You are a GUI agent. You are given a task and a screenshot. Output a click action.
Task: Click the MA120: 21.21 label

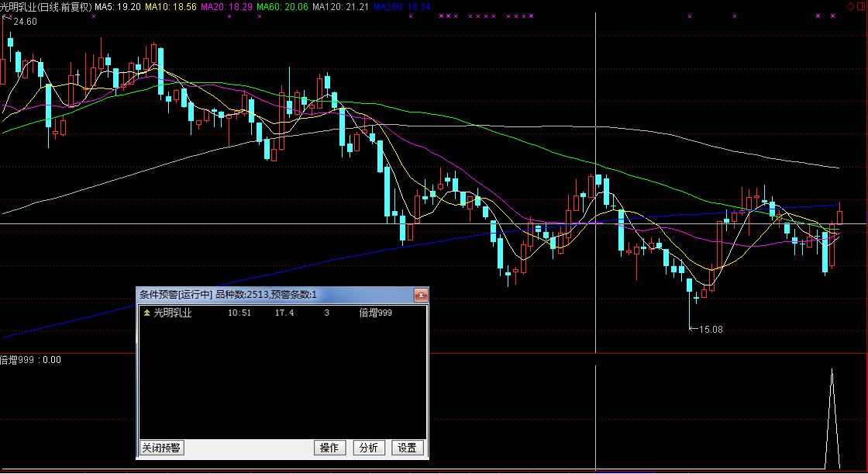coord(340,7)
